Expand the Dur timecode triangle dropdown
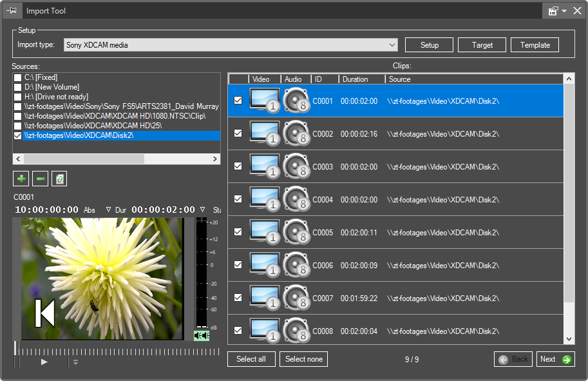 (x=202, y=210)
